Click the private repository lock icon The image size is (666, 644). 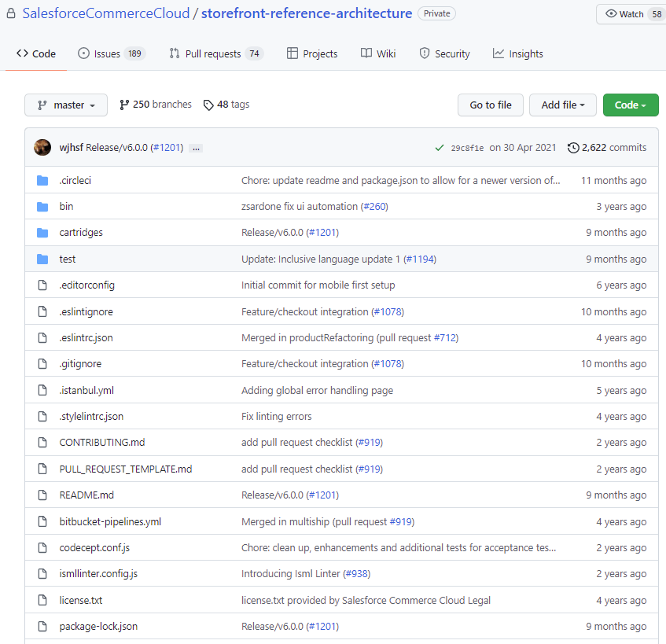click(x=11, y=13)
